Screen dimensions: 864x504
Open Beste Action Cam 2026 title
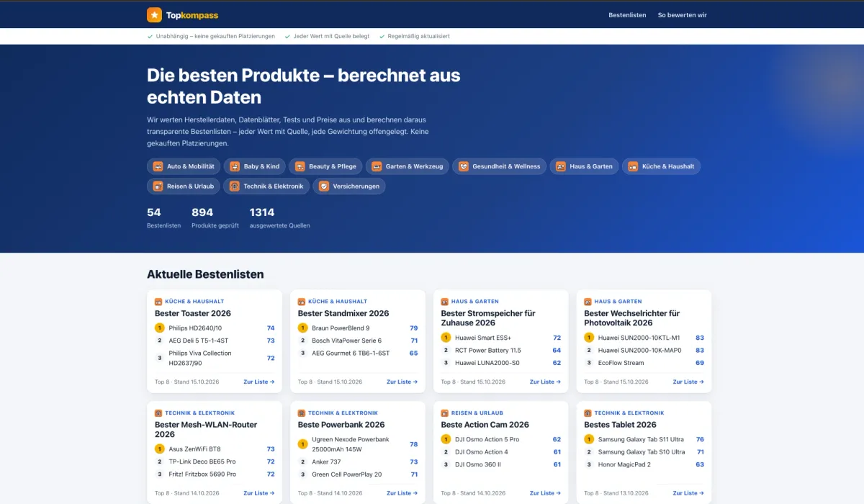click(485, 425)
